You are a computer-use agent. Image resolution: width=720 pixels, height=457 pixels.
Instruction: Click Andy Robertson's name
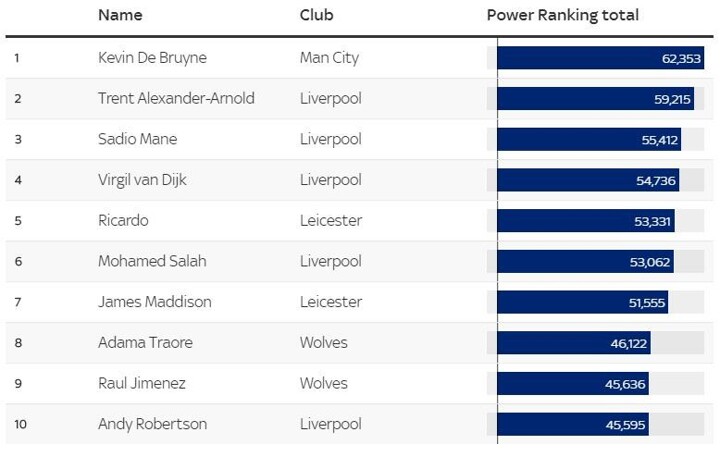pos(152,424)
